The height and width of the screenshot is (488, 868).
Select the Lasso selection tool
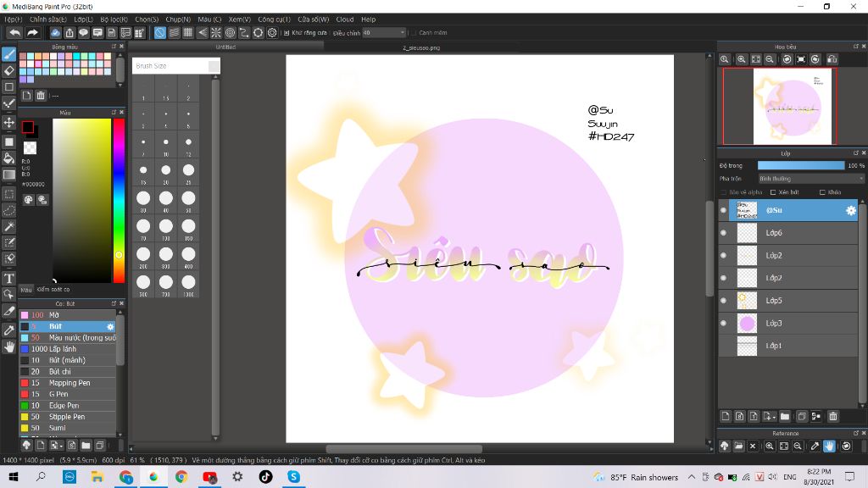[x=8, y=210]
